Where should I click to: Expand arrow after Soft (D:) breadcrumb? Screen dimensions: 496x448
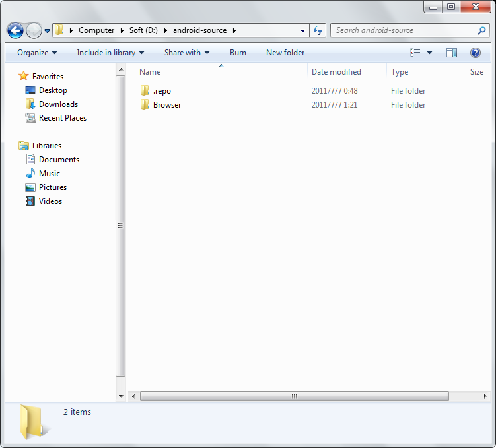[165, 30]
